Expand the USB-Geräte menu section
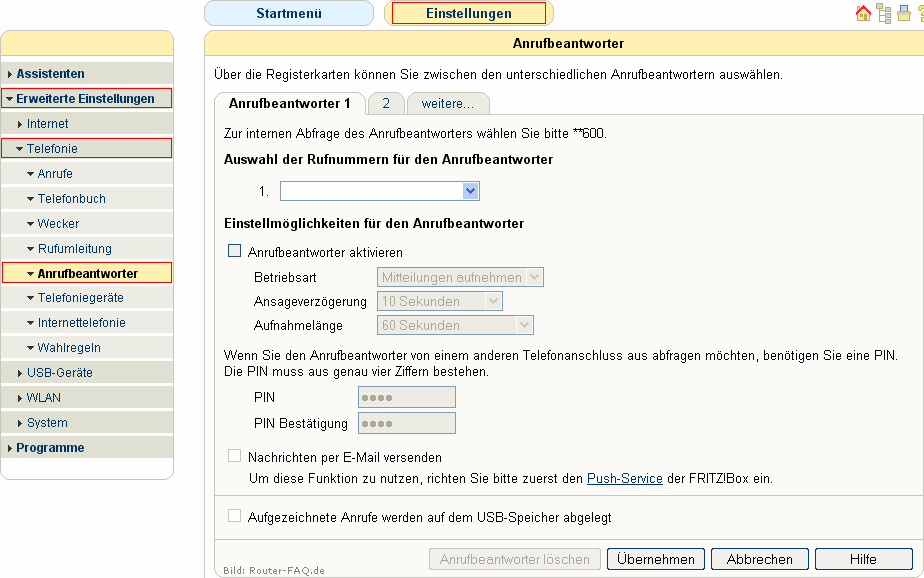This screenshot has height=578, width=924. [x=87, y=373]
